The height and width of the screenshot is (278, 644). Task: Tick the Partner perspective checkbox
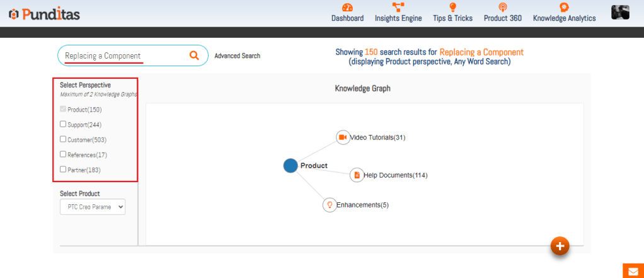[63, 170]
